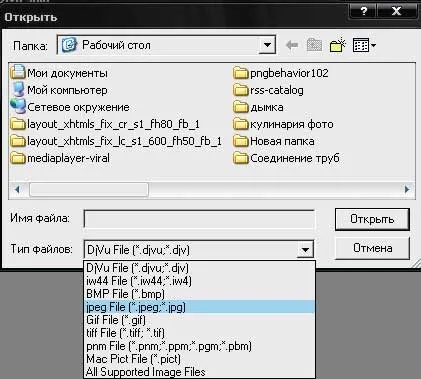421x379 pixels.
Task: Click the horizontal scrollbar thumb
Action: tap(89, 190)
